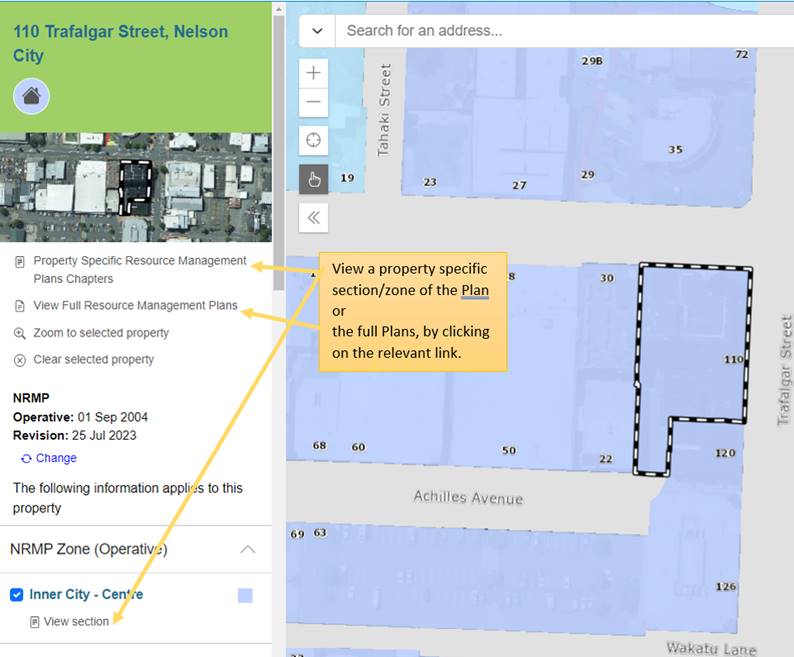
Task: Click the Change plan version link
Action: point(56,458)
